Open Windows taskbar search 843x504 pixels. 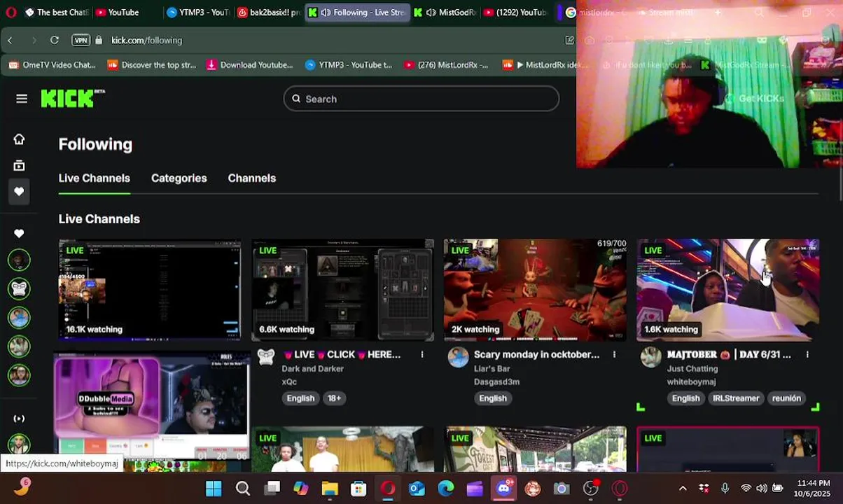pyautogui.click(x=243, y=489)
